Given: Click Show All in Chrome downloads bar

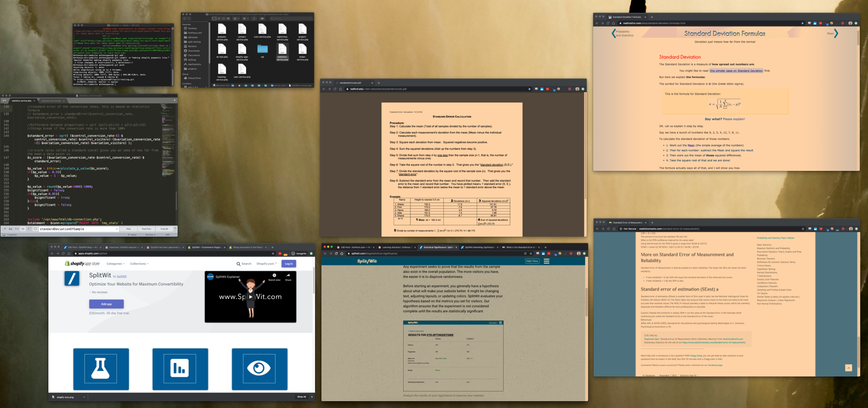Looking at the screenshot, I should click(302, 397).
